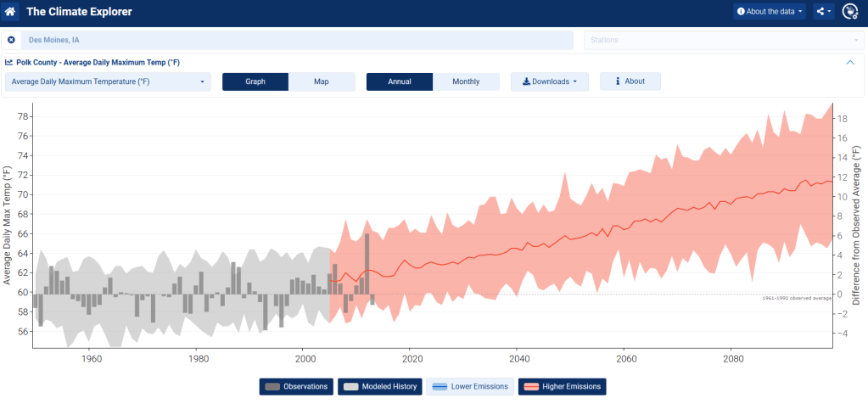This screenshot has width=868, height=404.
Task: Open the Average Daily Maximum Temperature dropdown
Action: [108, 81]
